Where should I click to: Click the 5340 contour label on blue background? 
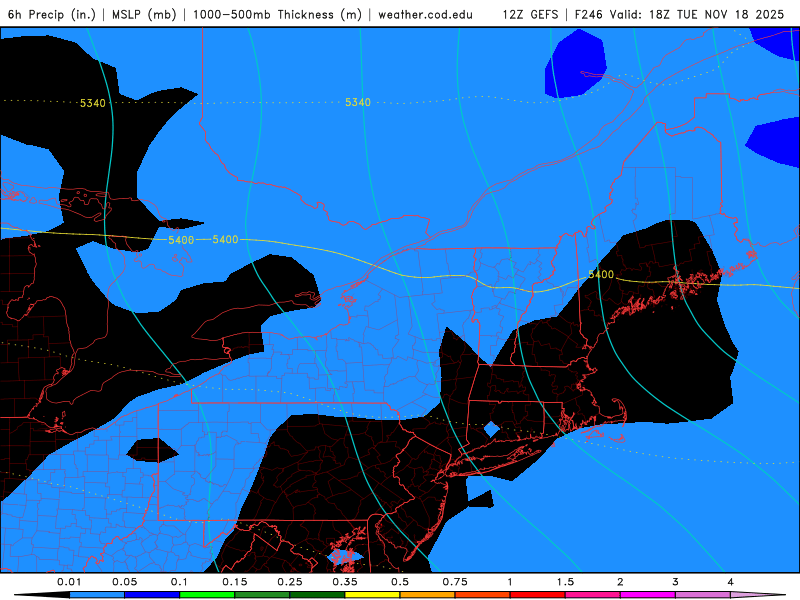click(358, 102)
